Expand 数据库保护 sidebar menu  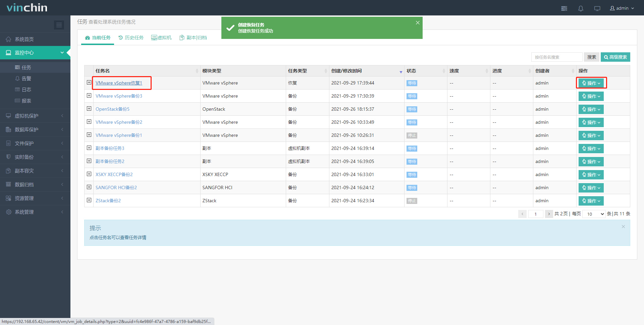(x=35, y=129)
